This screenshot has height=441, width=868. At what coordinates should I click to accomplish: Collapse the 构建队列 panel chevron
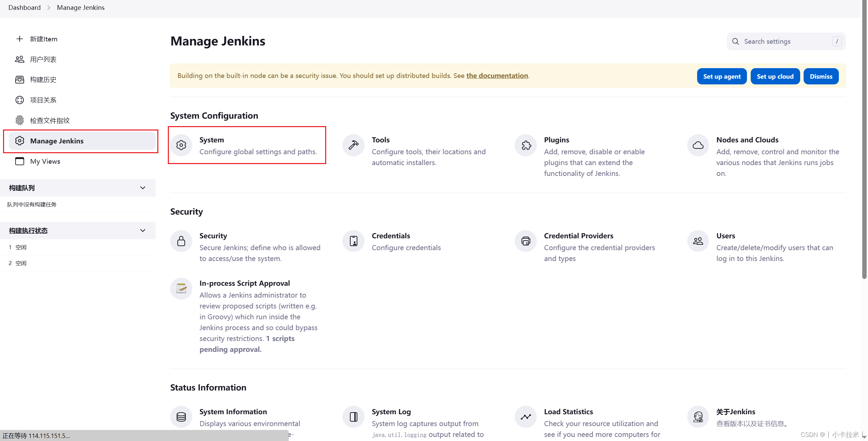click(x=143, y=188)
